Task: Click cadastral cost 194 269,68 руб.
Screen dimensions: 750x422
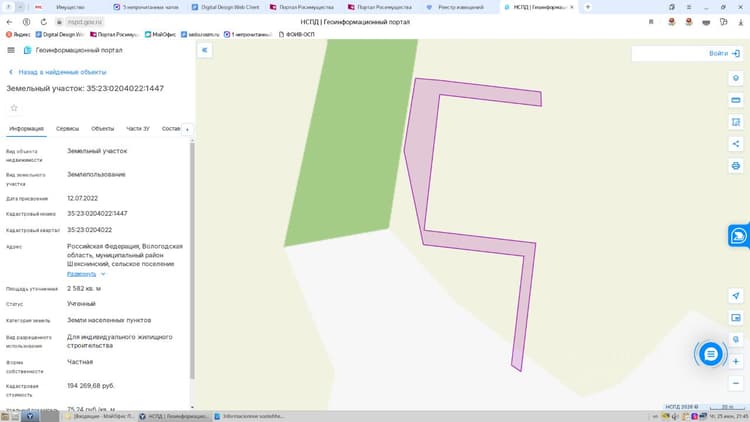Action: 91,386
